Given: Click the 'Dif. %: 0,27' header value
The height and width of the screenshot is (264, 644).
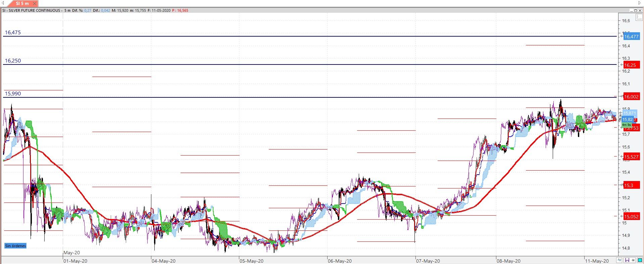Looking at the screenshot, I should tap(82, 10).
